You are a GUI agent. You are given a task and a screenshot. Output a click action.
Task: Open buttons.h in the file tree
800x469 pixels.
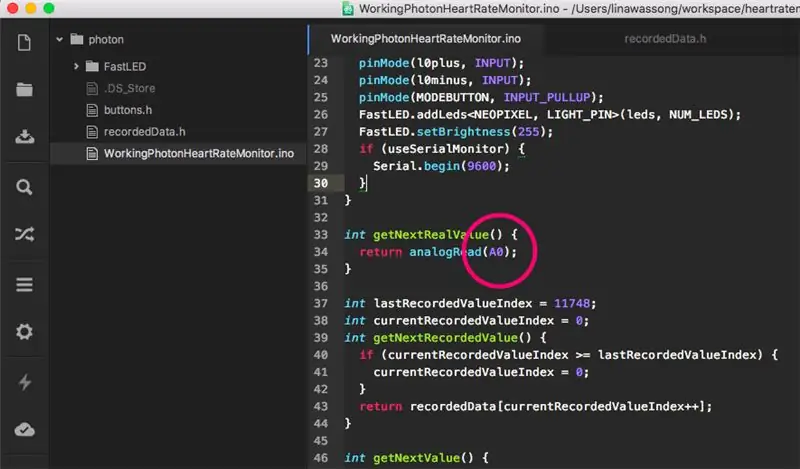(x=128, y=110)
